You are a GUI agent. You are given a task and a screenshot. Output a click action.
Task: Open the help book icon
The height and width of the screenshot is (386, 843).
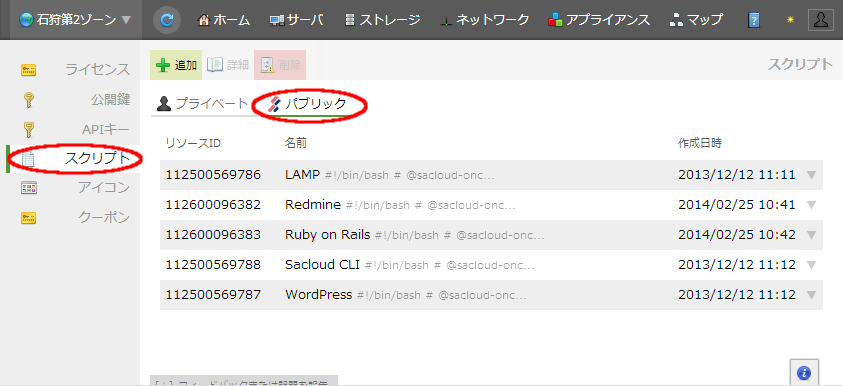pyautogui.click(x=754, y=21)
